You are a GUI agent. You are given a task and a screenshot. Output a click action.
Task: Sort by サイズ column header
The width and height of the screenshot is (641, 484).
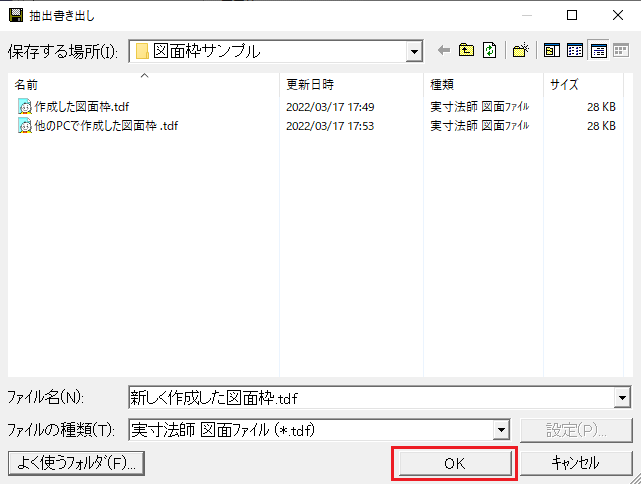point(583,84)
